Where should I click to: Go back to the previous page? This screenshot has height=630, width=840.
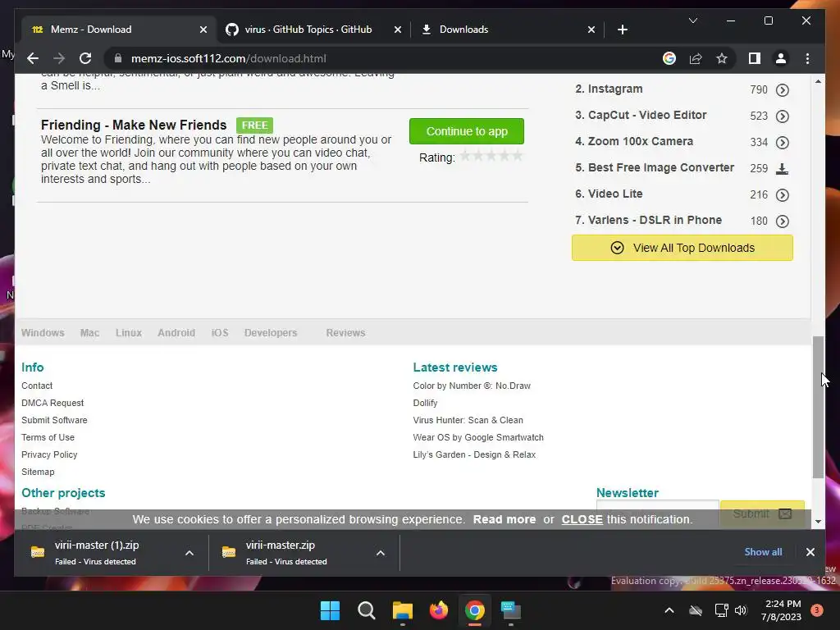pyautogui.click(x=33, y=58)
